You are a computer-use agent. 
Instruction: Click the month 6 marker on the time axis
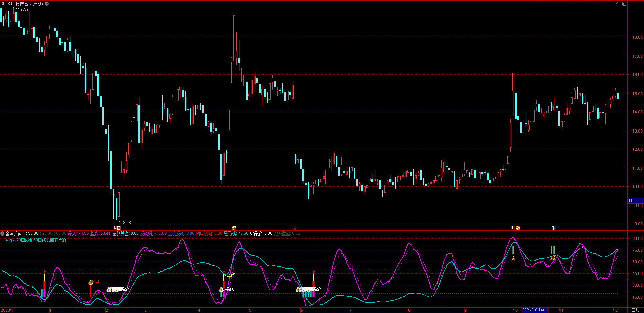pyautogui.click(x=302, y=310)
